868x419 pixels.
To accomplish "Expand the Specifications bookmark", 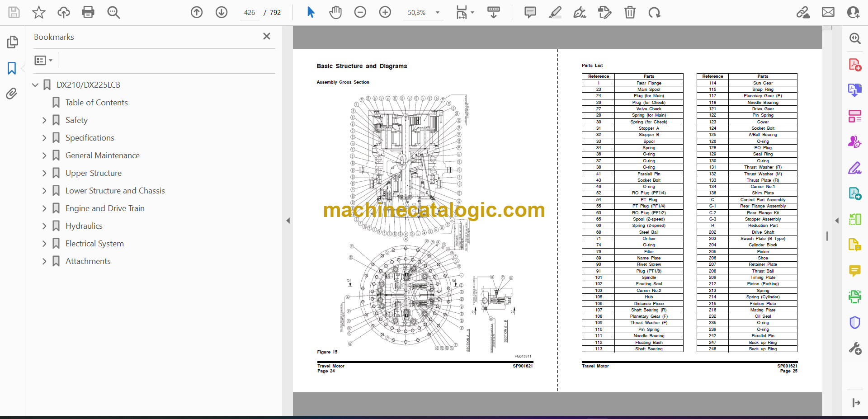I will (x=44, y=138).
